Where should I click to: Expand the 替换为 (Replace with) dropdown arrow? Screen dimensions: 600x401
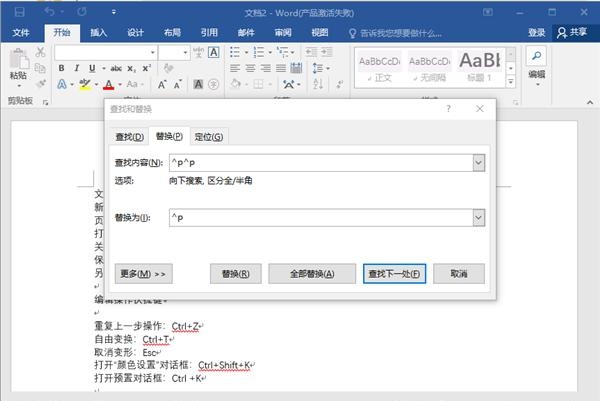click(478, 217)
